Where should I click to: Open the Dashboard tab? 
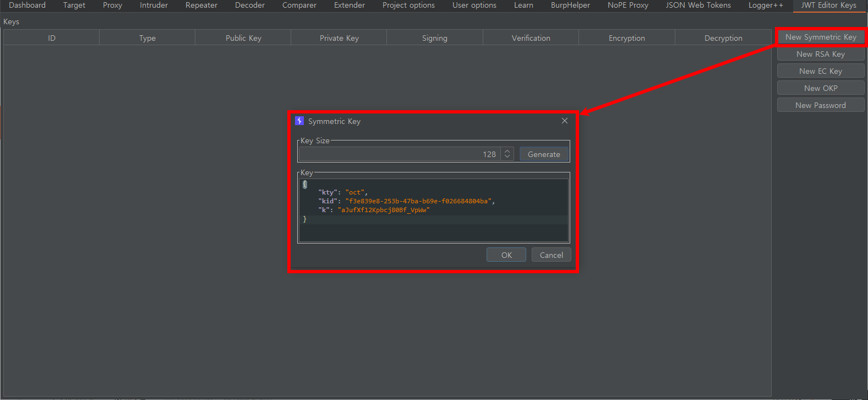tap(27, 5)
